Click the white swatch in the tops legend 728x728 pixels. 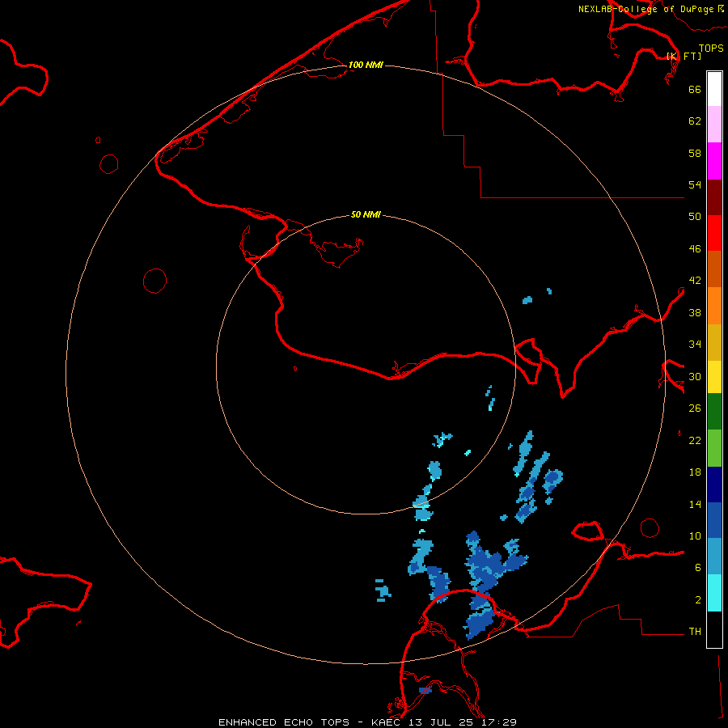(714, 89)
